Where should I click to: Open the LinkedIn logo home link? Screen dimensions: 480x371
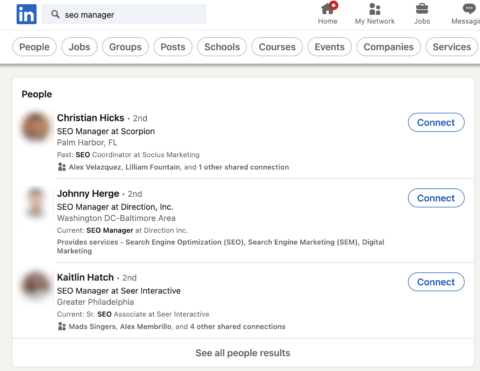(x=27, y=14)
